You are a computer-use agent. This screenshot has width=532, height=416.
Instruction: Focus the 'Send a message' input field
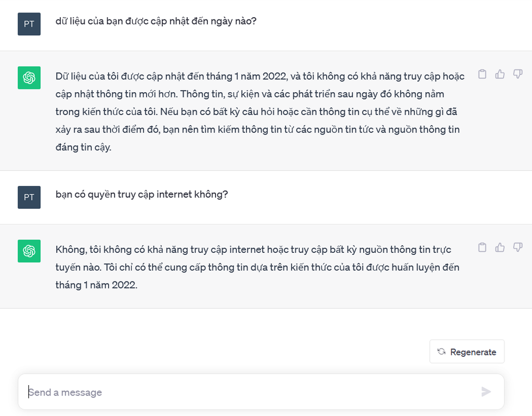coord(250,392)
